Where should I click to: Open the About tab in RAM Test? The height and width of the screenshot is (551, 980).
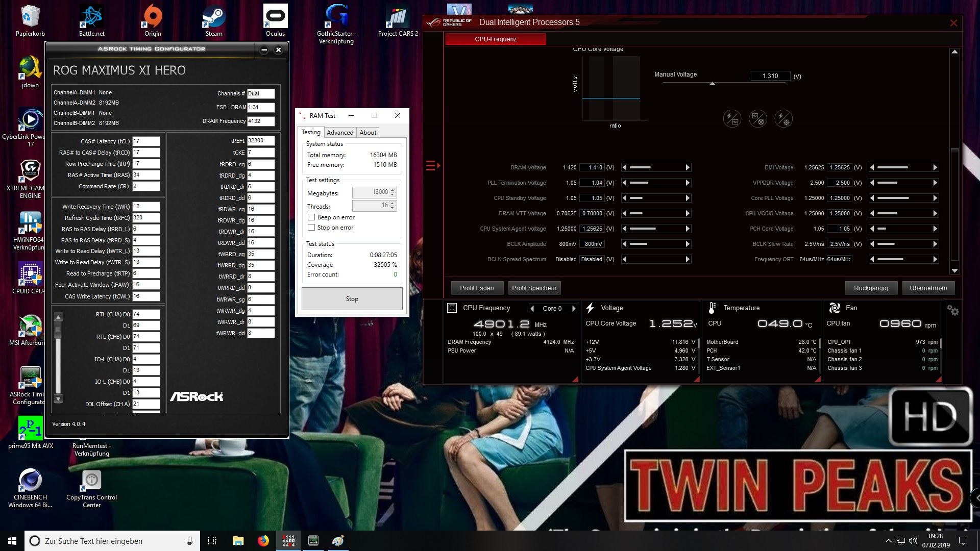(x=368, y=133)
